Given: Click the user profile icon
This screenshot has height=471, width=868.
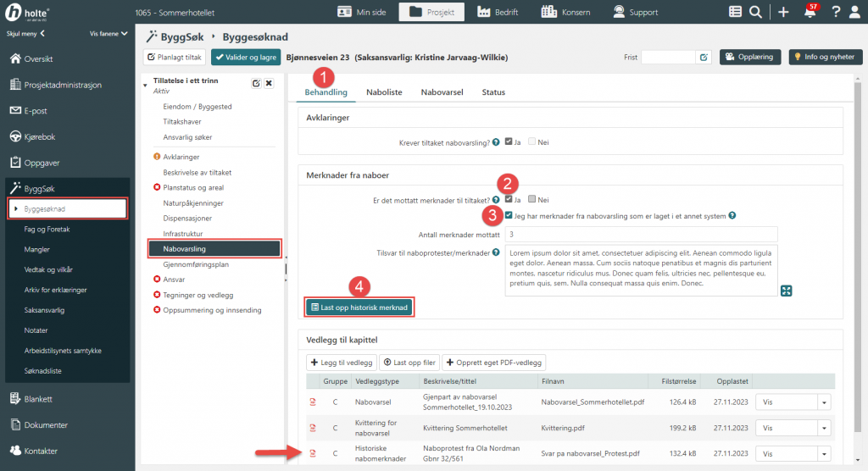Looking at the screenshot, I should 855,12.
